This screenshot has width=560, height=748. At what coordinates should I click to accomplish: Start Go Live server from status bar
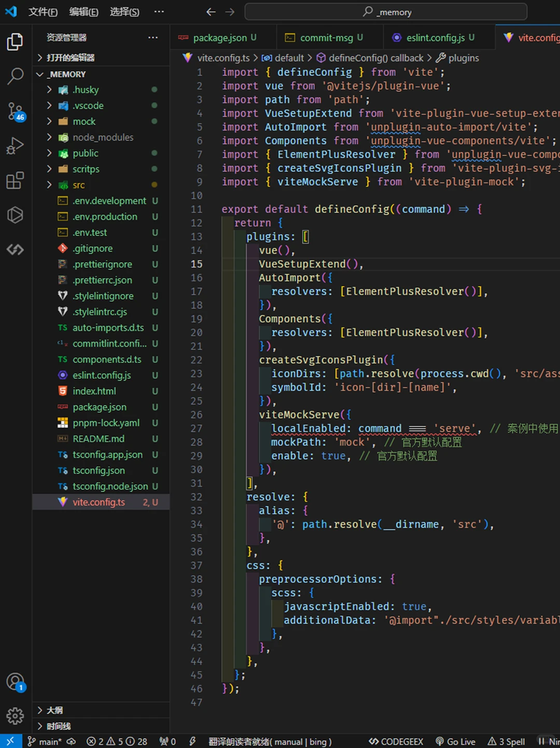[455, 742]
